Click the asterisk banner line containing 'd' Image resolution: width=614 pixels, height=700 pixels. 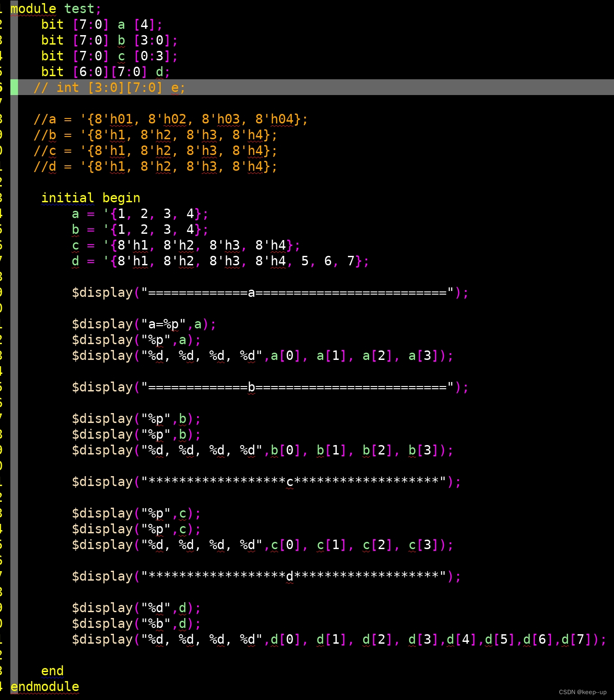(x=266, y=576)
